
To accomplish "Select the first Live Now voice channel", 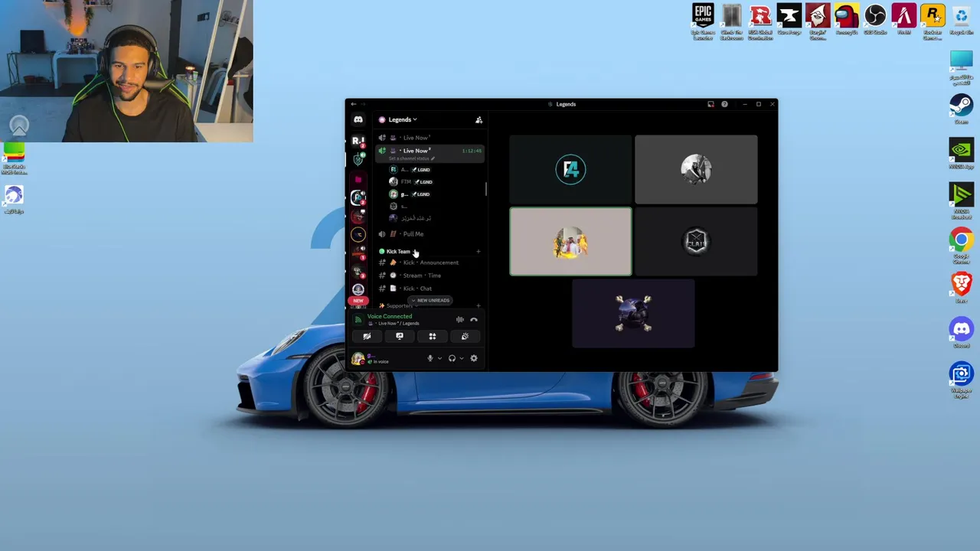I will tap(430, 138).
